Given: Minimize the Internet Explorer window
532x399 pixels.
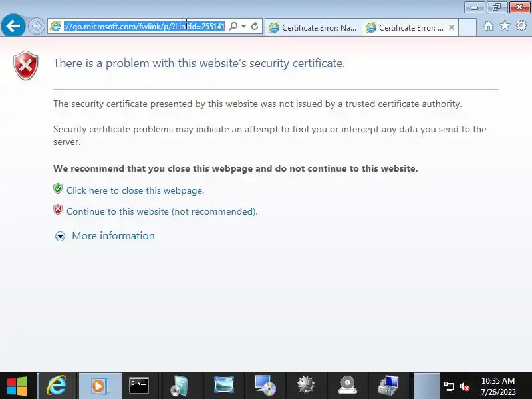Looking at the screenshot, I should point(474,7).
